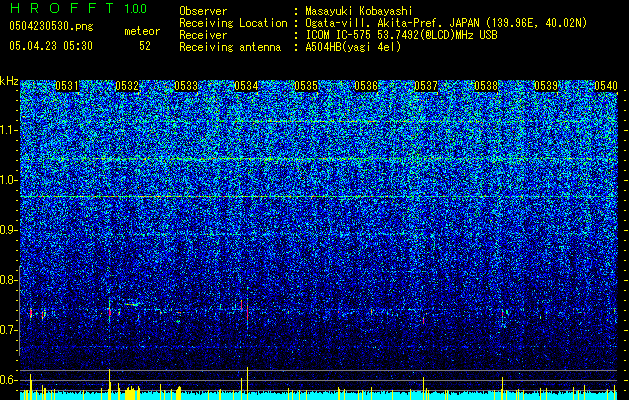Click the ICOM IC-575 receiver description
This screenshot has width=629, height=400.
pyautogui.click(x=401, y=35)
